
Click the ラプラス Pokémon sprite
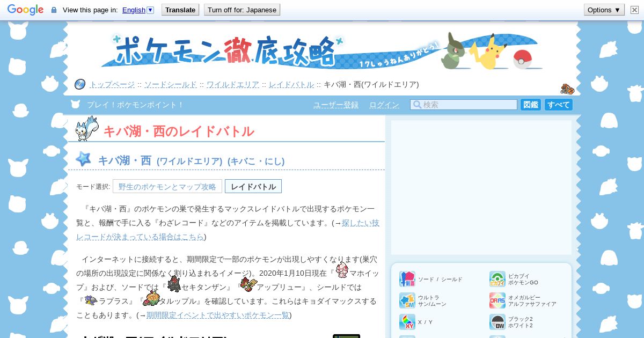pos(91,300)
